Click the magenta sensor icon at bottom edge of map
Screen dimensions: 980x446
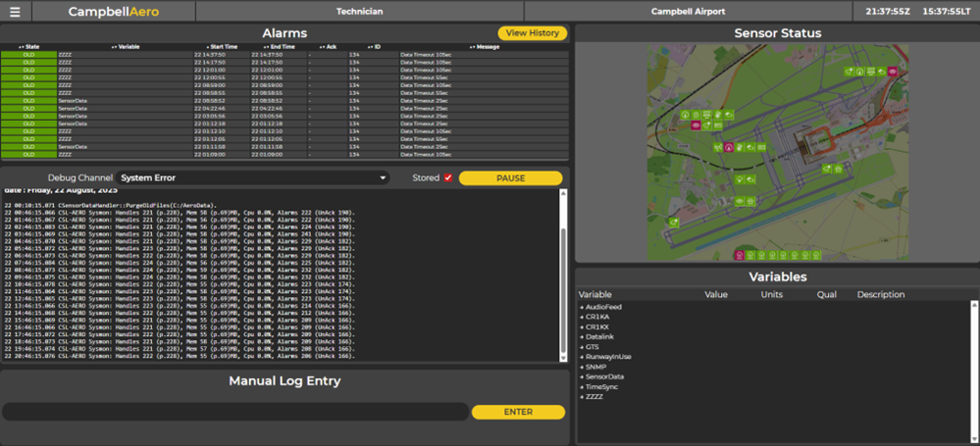740,256
